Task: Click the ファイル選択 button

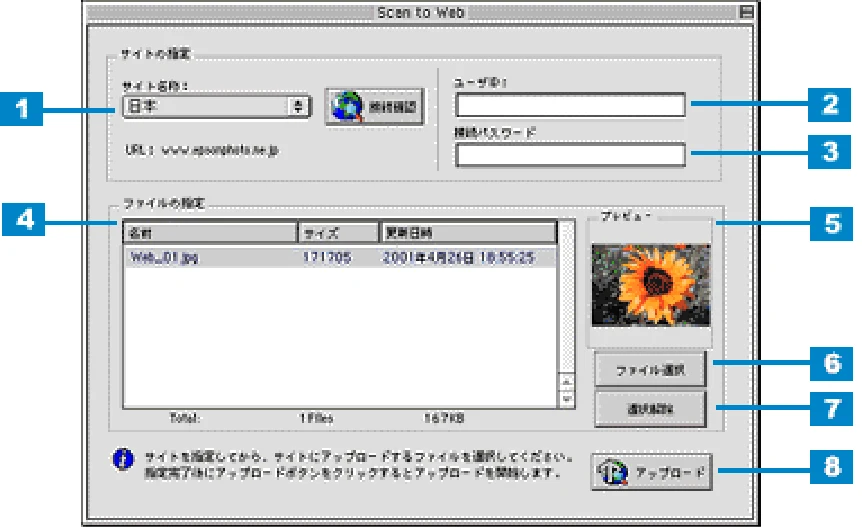Action: tap(650, 370)
